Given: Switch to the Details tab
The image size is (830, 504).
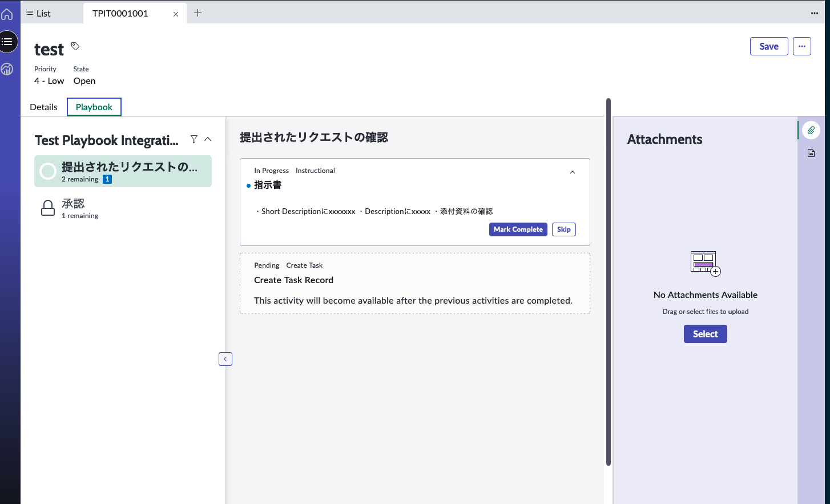Looking at the screenshot, I should [x=43, y=107].
